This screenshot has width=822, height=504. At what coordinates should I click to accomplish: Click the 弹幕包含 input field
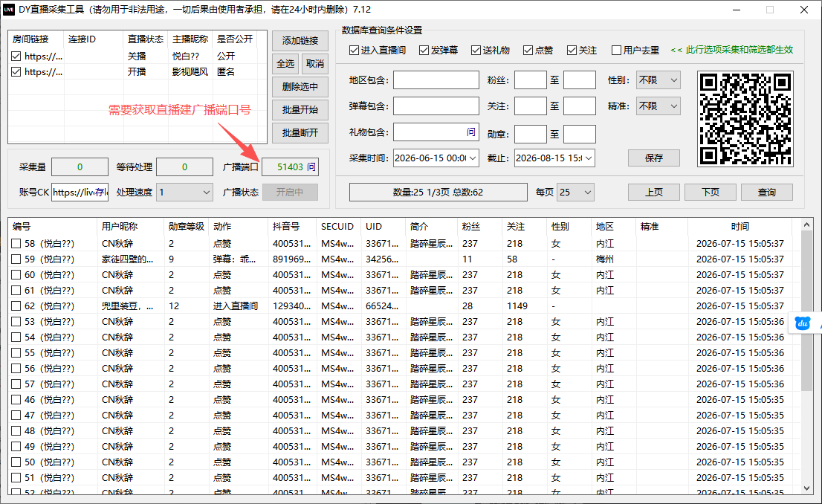[x=436, y=106]
